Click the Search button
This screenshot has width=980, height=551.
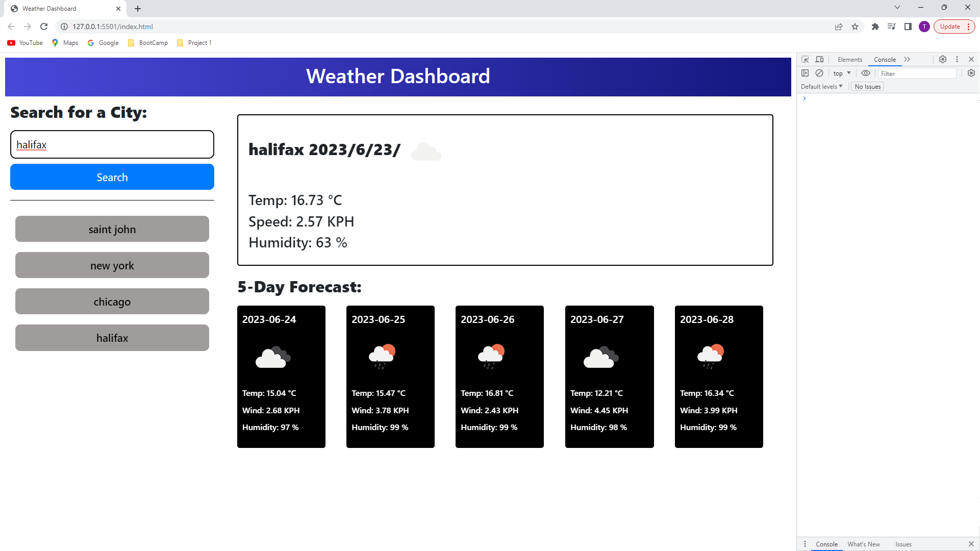[x=112, y=177]
